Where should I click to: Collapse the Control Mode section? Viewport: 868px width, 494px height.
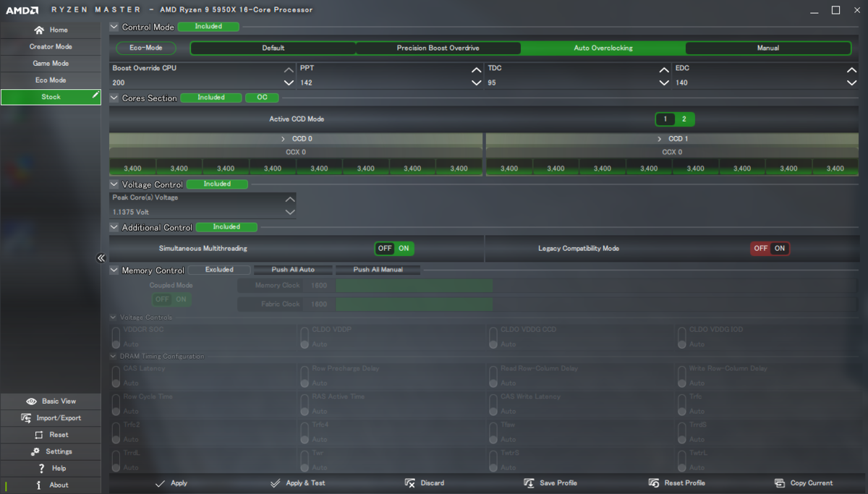pos(114,27)
